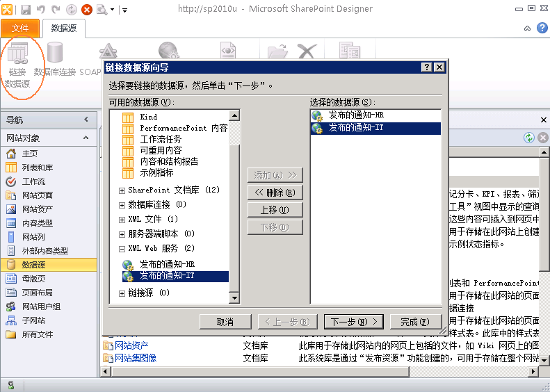The height and width of the screenshot is (392, 550).
Task: Open the preview in browser icon
Action: tap(102, 10)
